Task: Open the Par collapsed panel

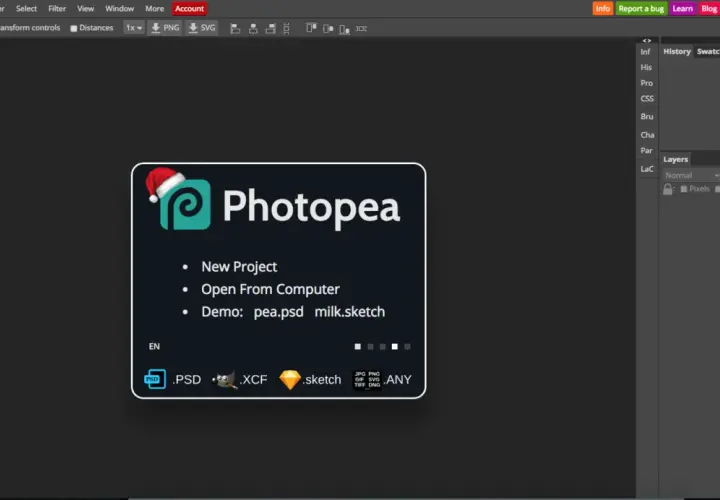Action: coord(647,151)
